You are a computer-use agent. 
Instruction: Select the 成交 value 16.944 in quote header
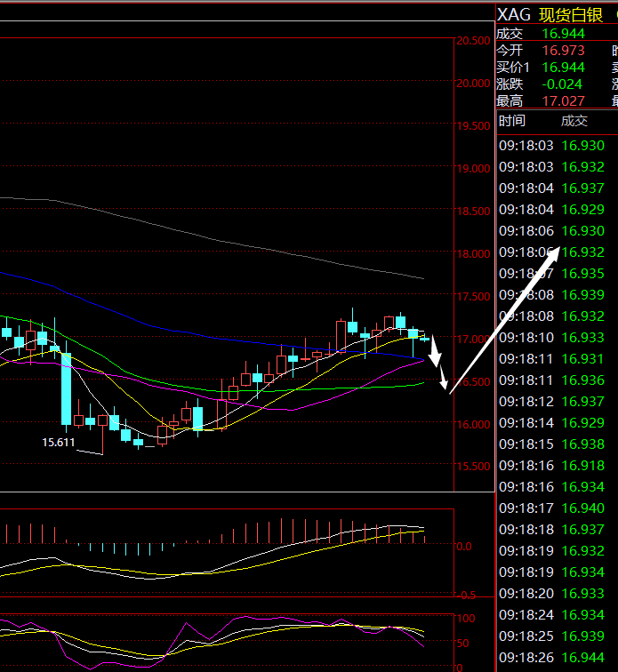563,34
